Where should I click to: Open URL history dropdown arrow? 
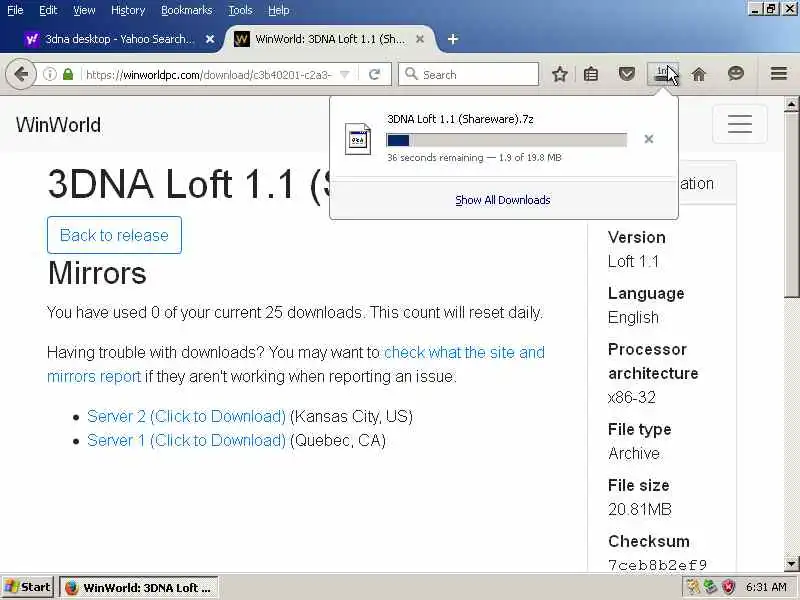[x=344, y=74]
